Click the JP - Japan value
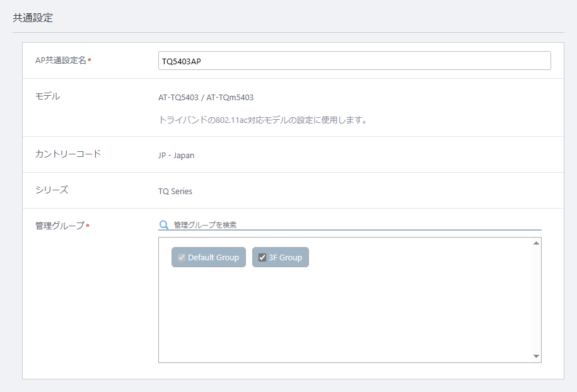 point(177,155)
